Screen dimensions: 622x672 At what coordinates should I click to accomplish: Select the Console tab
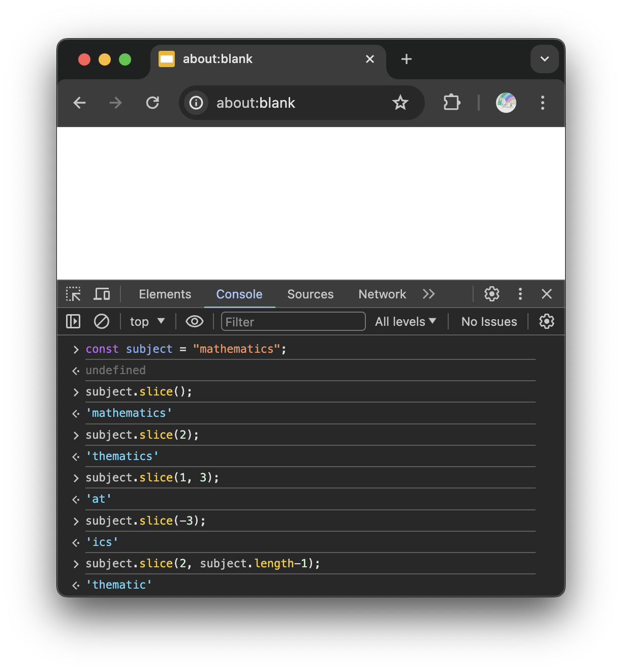[239, 294]
